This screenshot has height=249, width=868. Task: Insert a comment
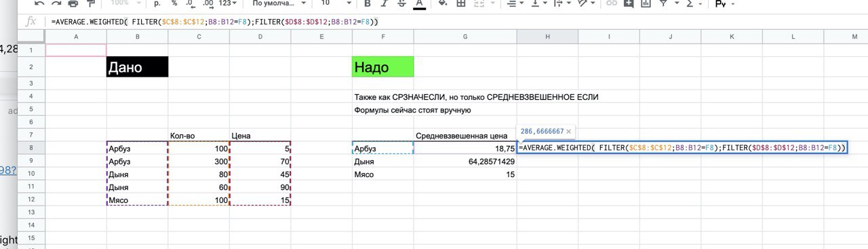629,3
